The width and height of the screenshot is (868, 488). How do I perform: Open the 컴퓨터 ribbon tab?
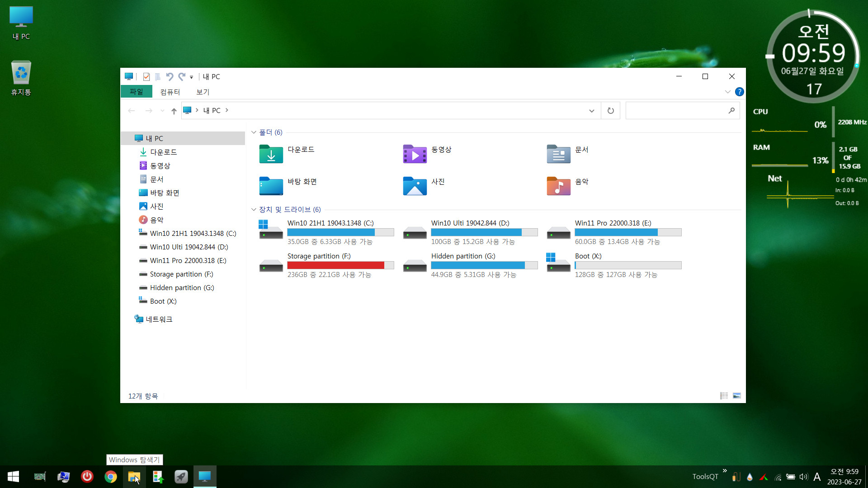(x=170, y=92)
